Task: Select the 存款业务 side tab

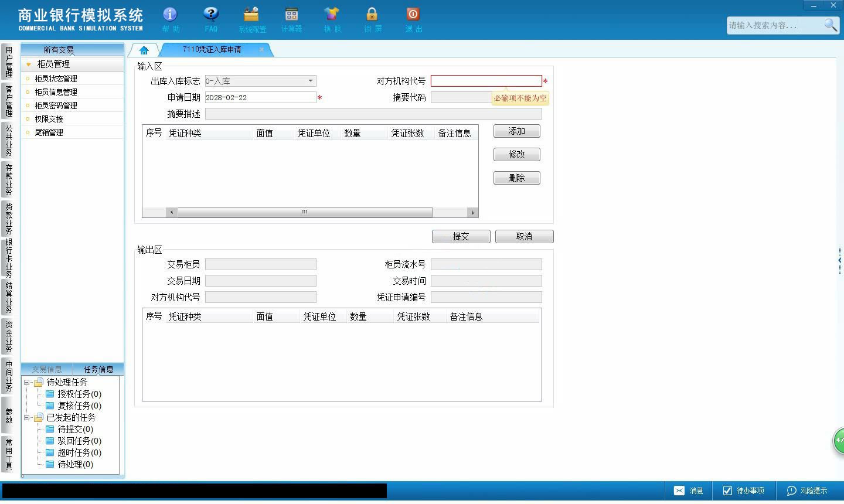Action: tap(8, 179)
